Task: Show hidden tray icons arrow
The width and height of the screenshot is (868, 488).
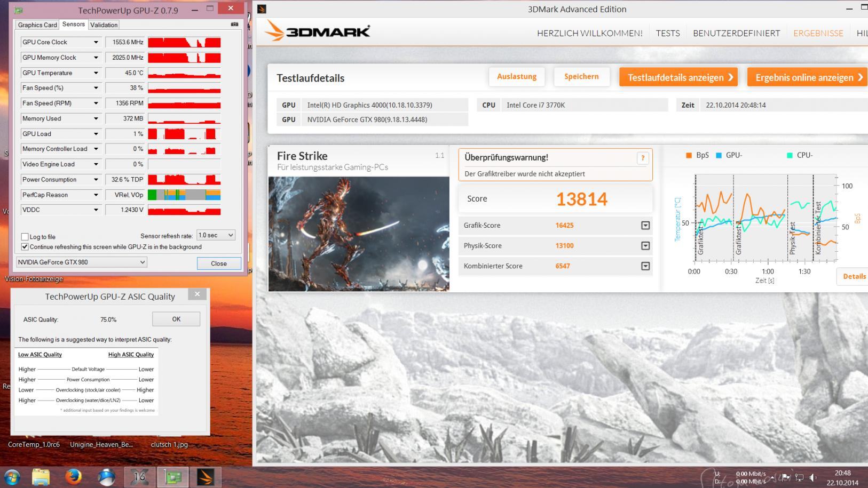Action: (x=772, y=477)
